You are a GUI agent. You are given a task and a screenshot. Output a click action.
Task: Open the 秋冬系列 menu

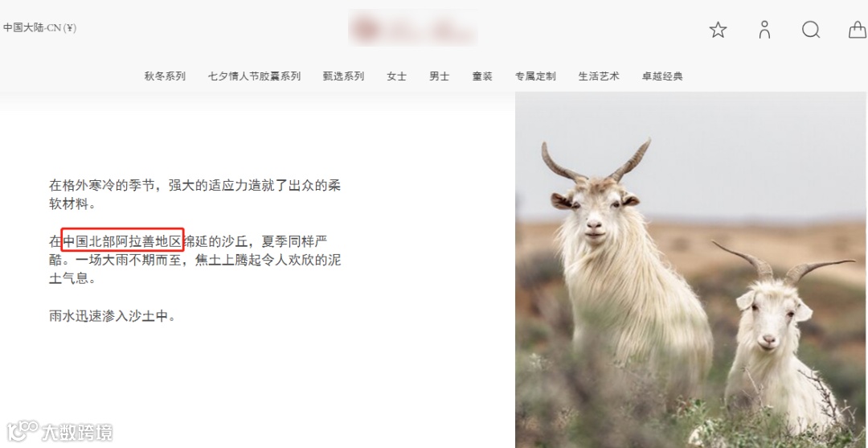point(165,76)
